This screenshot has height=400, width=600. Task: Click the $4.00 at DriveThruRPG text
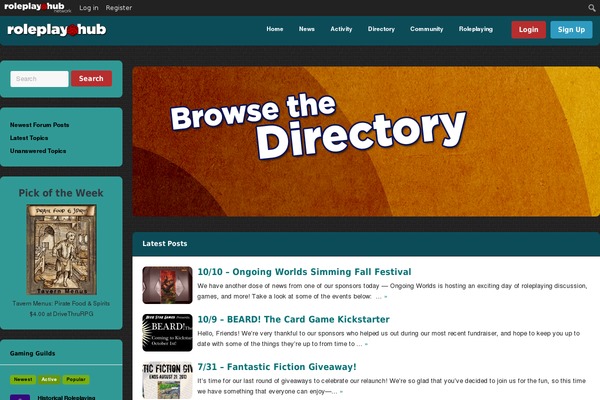click(x=61, y=313)
